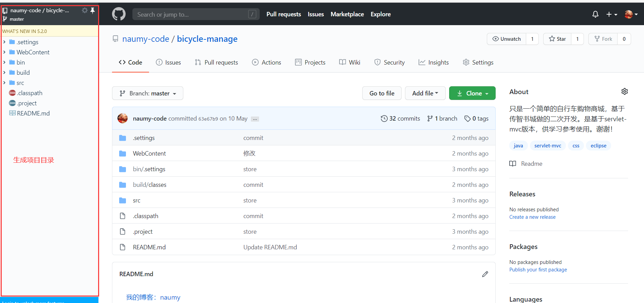
Task: Click the .project file icon in the file list
Action: 123,232
